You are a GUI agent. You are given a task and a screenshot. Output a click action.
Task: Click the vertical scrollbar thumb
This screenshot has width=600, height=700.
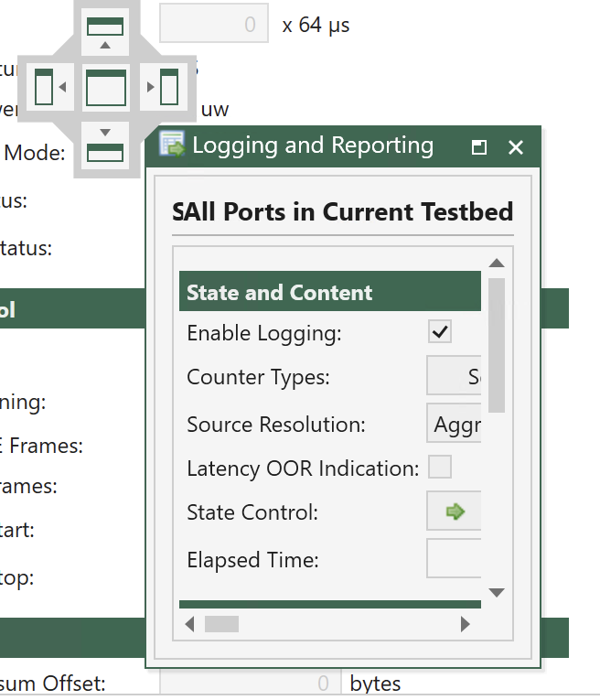pyautogui.click(x=497, y=345)
